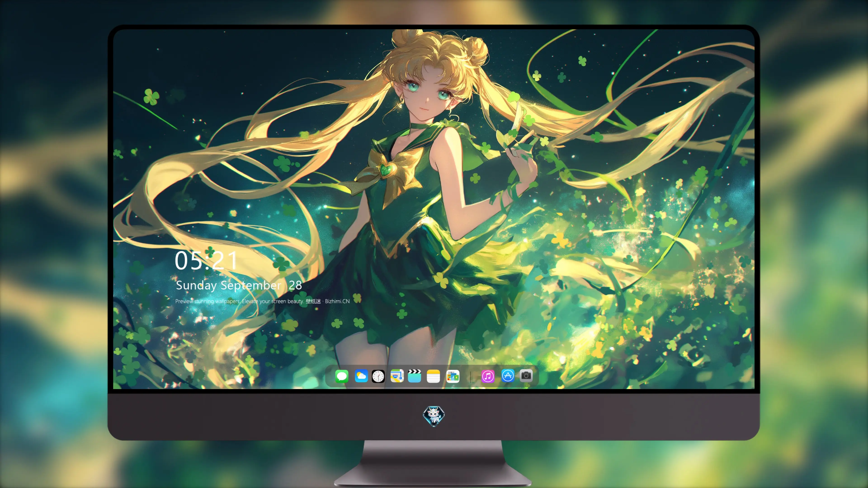Image resolution: width=868 pixels, height=488 pixels.
Task: Open the Maps app in the dock
Action: click(x=397, y=376)
